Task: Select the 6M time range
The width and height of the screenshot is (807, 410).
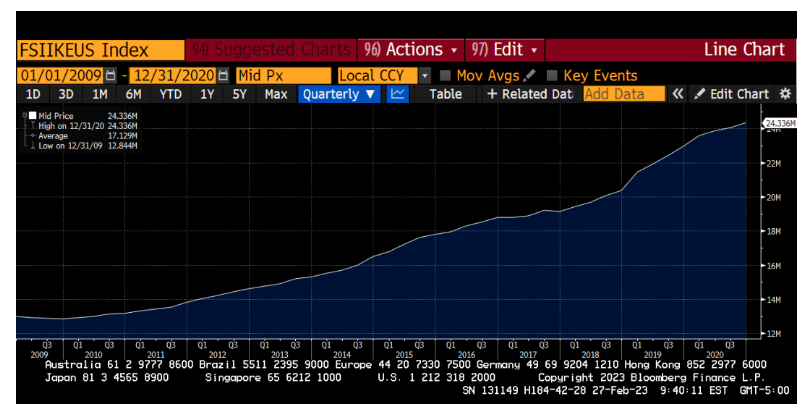Action: [133, 94]
